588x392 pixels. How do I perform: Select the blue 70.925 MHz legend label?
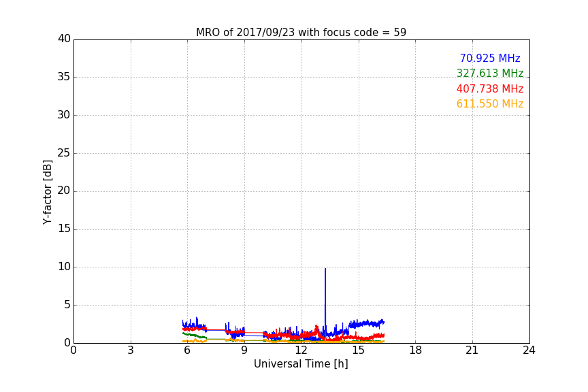pyautogui.click(x=490, y=58)
